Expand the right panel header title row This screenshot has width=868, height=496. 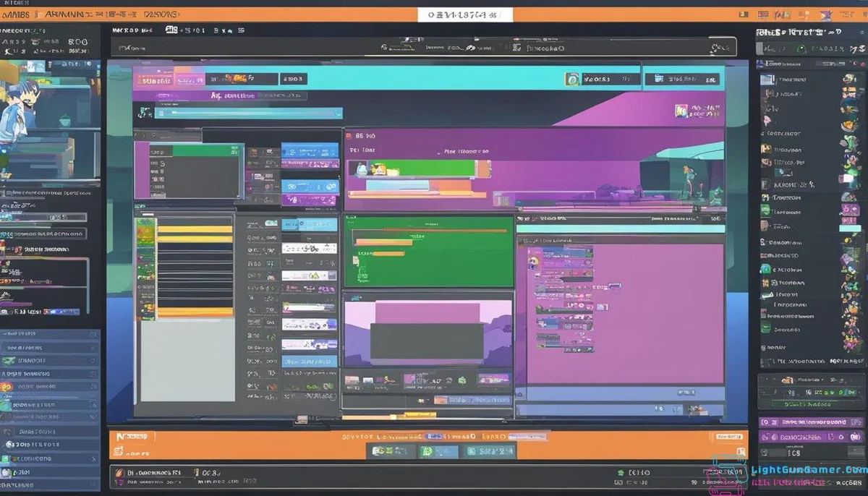pyautogui.click(x=799, y=33)
